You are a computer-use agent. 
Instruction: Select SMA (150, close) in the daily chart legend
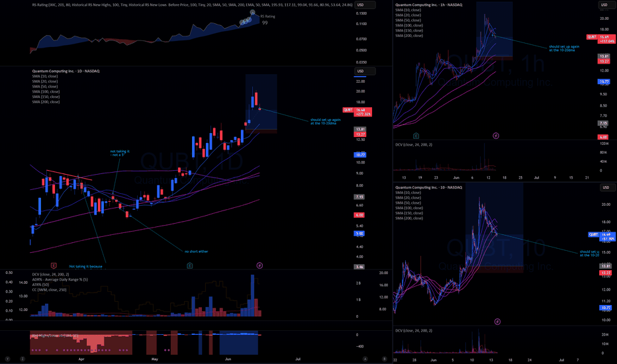(46, 97)
